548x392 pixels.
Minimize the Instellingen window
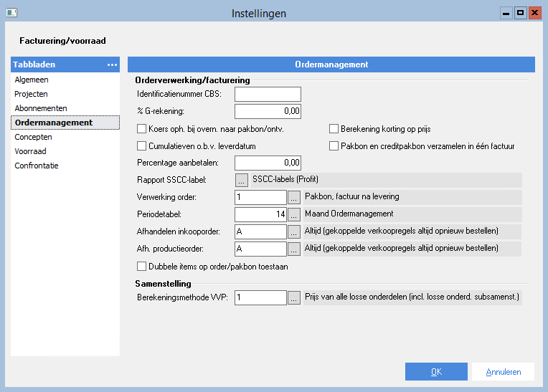(x=506, y=14)
